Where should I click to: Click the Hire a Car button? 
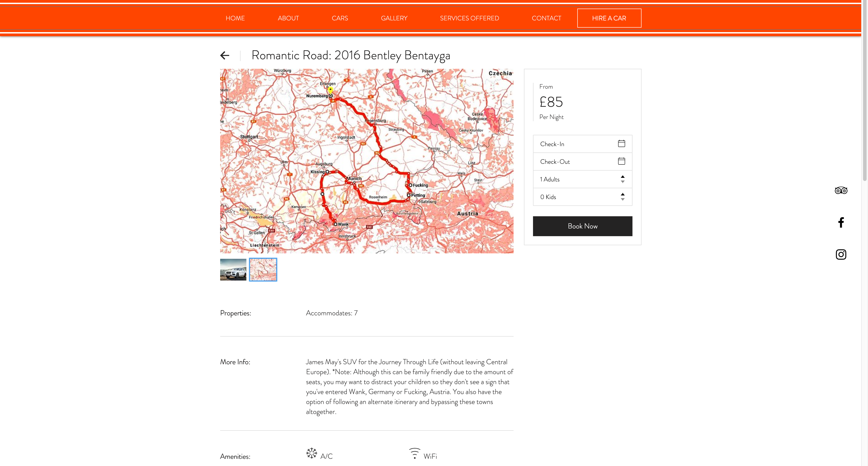(x=609, y=18)
